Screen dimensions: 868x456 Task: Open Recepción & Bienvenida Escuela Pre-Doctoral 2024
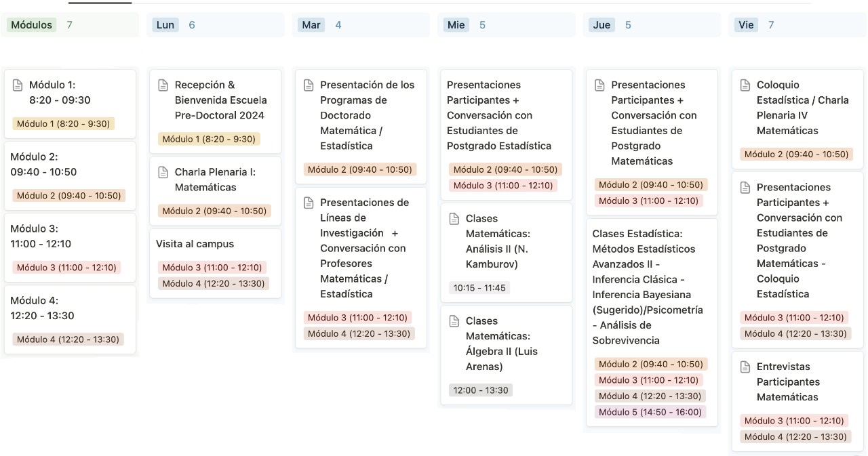point(215,112)
